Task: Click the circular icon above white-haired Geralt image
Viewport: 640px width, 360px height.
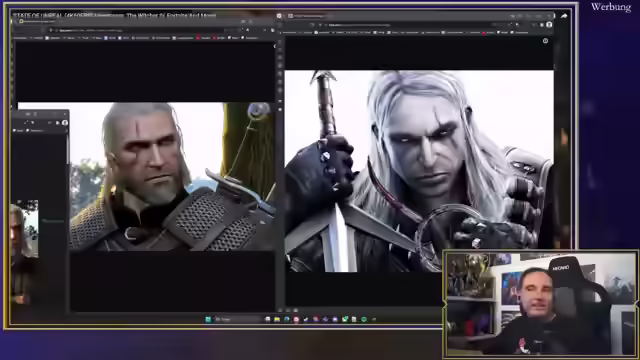Action: point(545,41)
